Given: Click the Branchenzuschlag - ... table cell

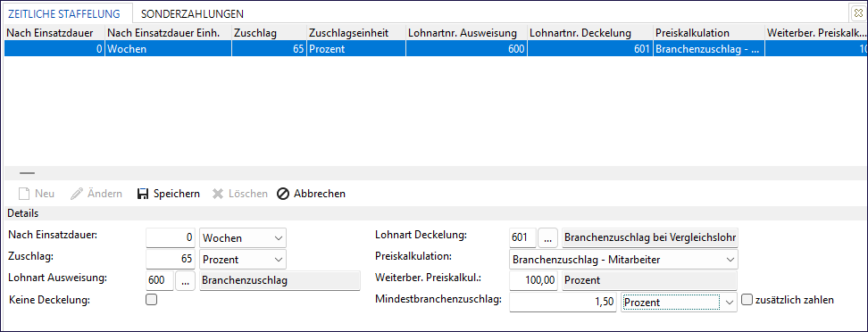Looking at the screenshot, I should pyautogui.click(x=709, y=49).
